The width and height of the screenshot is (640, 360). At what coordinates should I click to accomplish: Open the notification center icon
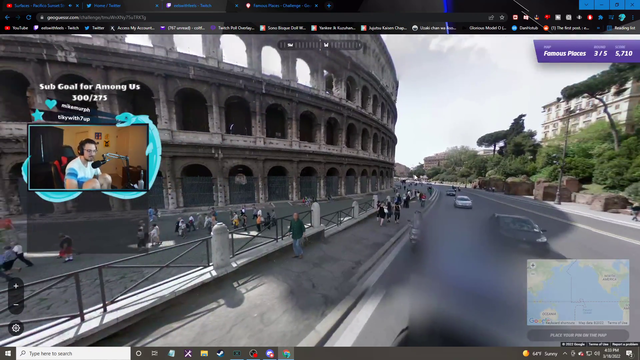coord(629,353)
